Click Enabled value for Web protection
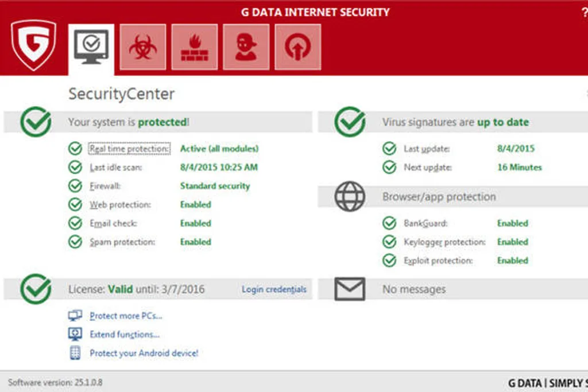 [196, 205]
